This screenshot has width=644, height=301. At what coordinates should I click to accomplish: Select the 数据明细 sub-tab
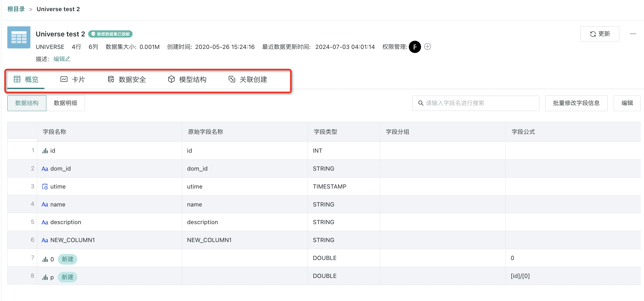65,103
